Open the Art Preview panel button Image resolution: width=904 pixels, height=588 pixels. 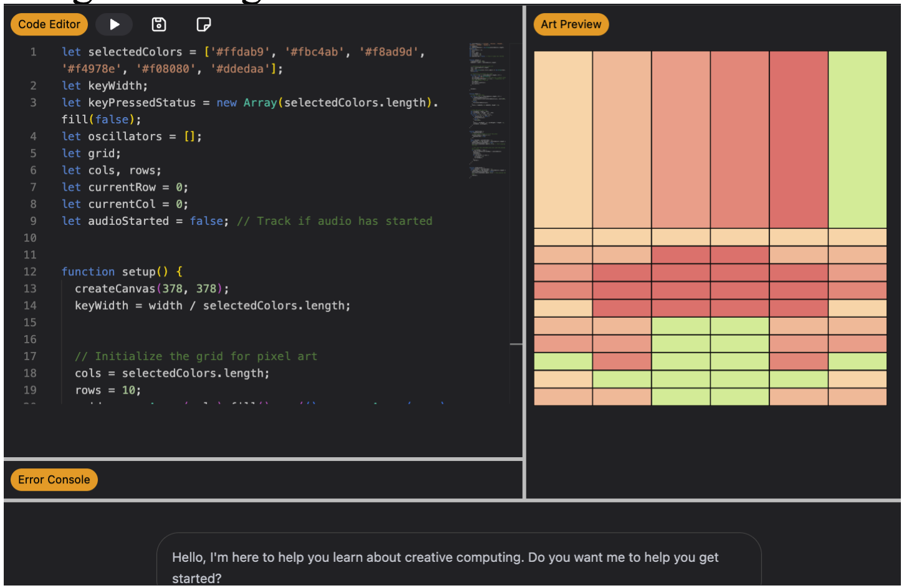pos(571,24)
